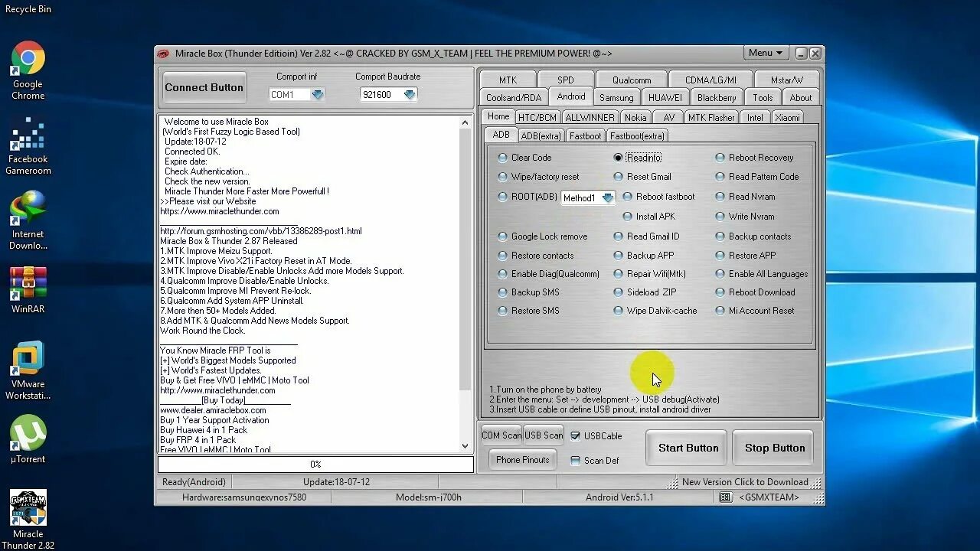Open the ADB(extra) sub-tab
Viewport: 980px width, 551px height.
point(541,136)
